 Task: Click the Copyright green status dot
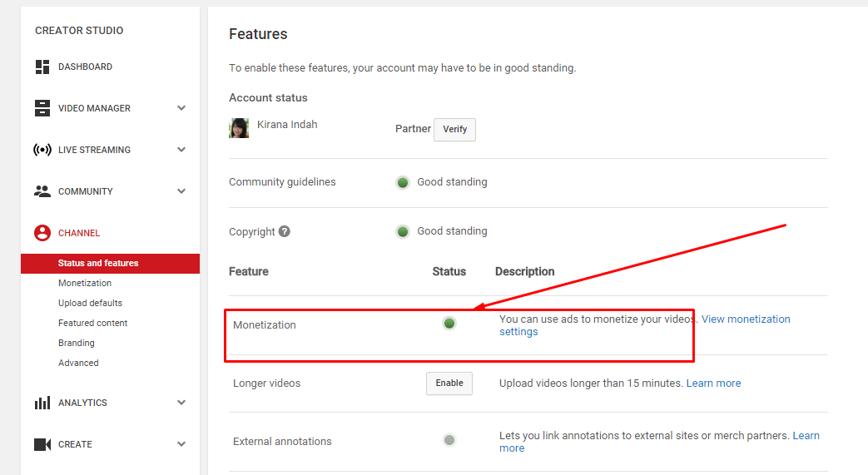pos(403,231)
